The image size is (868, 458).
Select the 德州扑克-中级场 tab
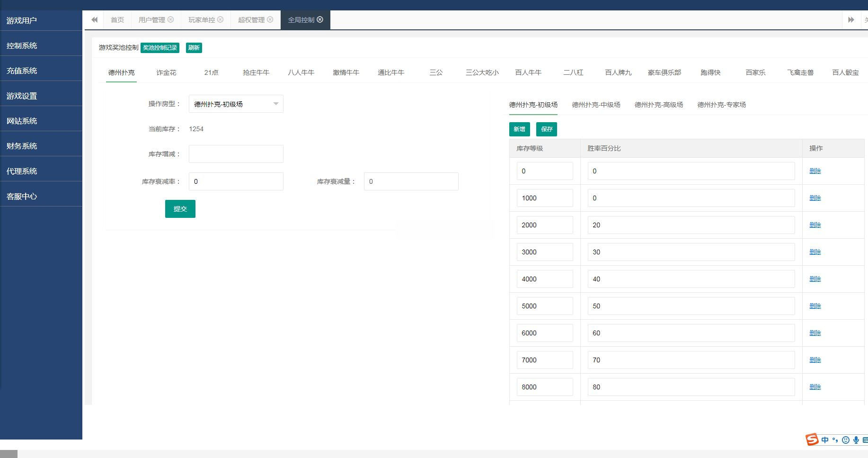pos(596,105)
